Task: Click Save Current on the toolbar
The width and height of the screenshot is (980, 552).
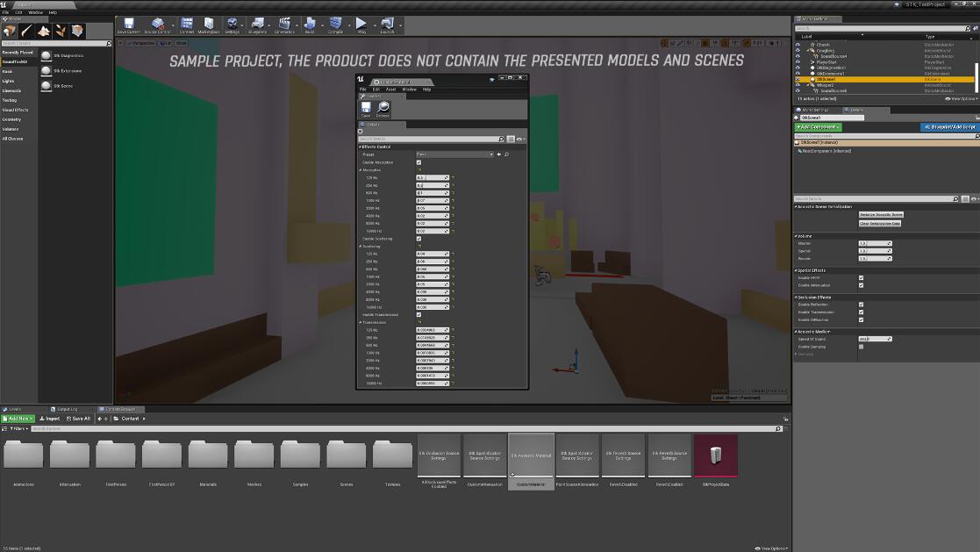Action: coord(128,24)
